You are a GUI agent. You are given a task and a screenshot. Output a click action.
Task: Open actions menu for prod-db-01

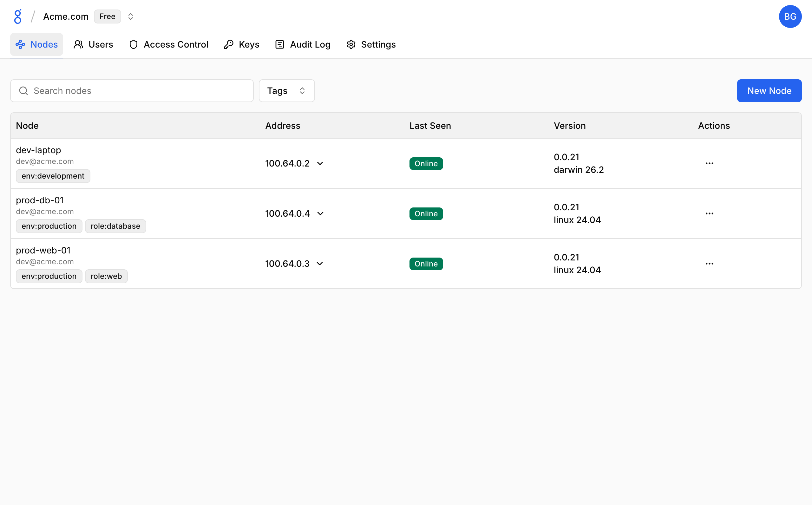(709, 213)
